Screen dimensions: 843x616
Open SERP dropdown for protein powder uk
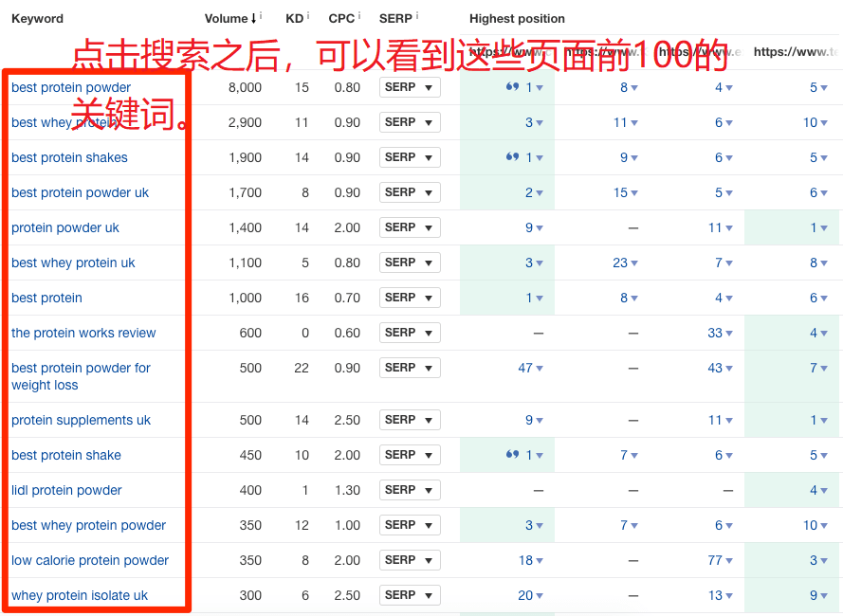tap(410, 227)
